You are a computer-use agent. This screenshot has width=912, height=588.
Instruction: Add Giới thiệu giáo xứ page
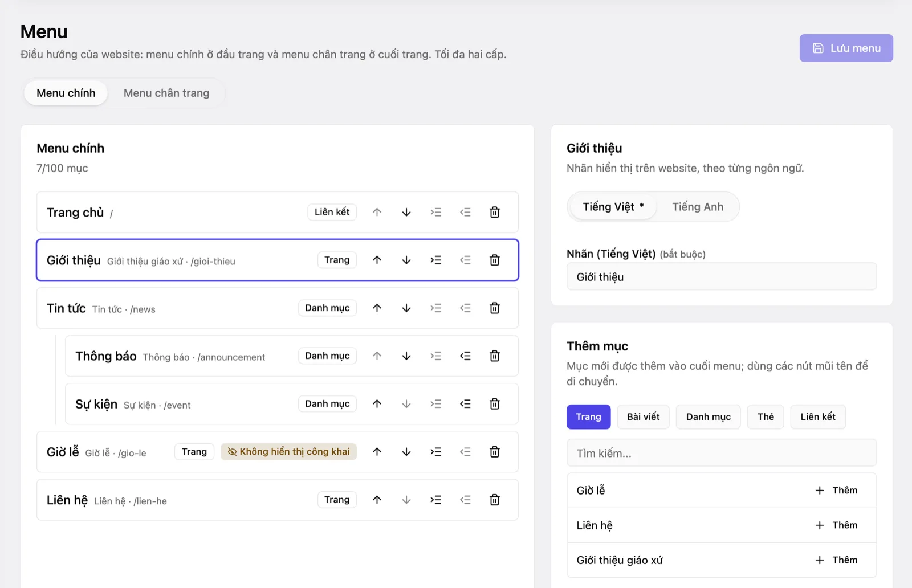click(836, 560)
